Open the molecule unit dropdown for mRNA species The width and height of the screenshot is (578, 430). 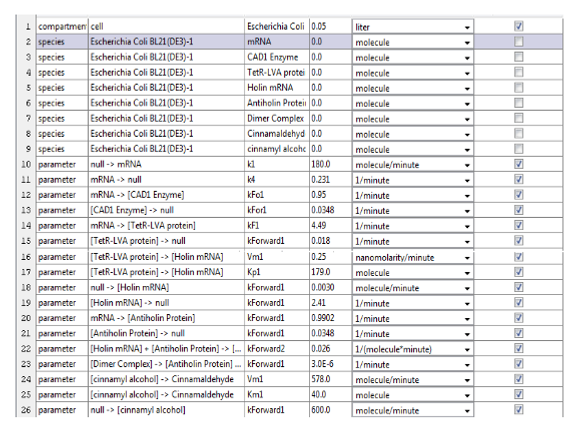(412, 42)
